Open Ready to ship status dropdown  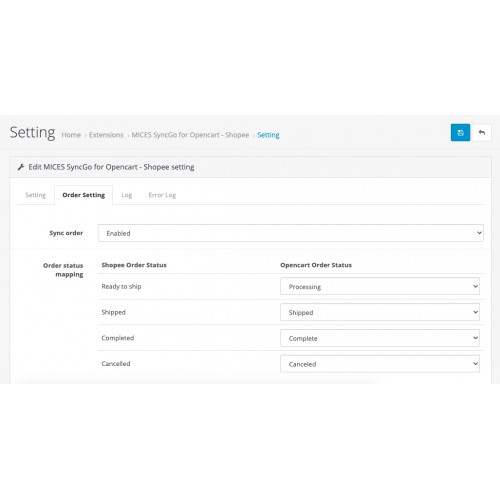coord(380,286)
